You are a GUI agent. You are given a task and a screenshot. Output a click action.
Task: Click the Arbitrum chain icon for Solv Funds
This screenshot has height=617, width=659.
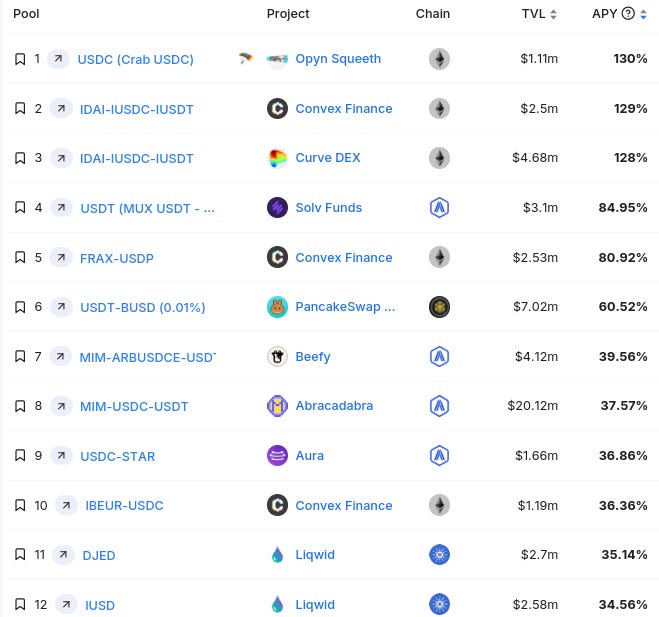(440, 208)
